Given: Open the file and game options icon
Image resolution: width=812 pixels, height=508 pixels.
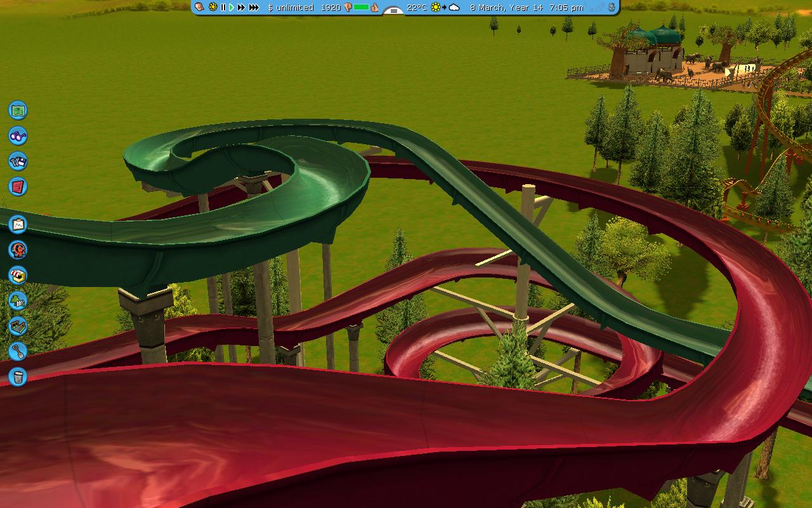Looking at the screenshot, I should coord(18,161).
